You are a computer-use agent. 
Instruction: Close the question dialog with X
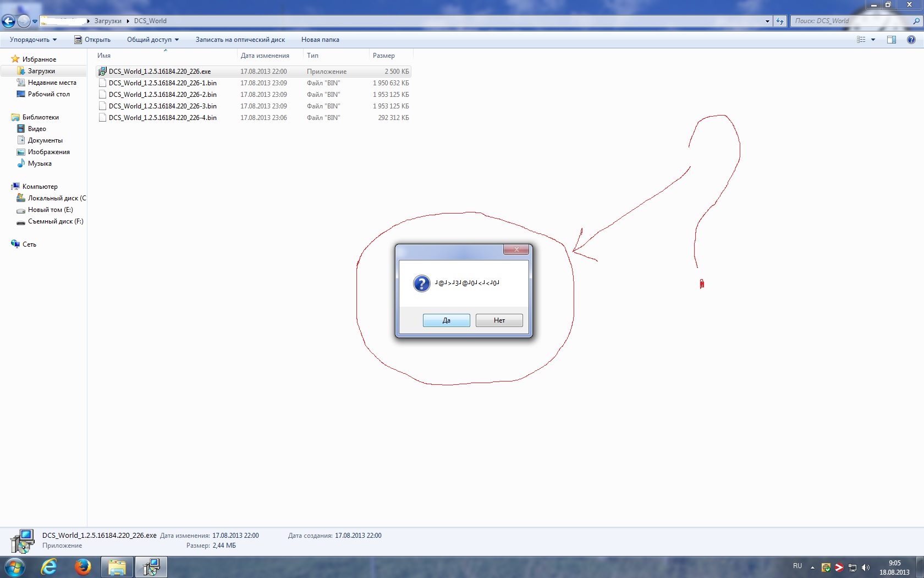[516, 250]
